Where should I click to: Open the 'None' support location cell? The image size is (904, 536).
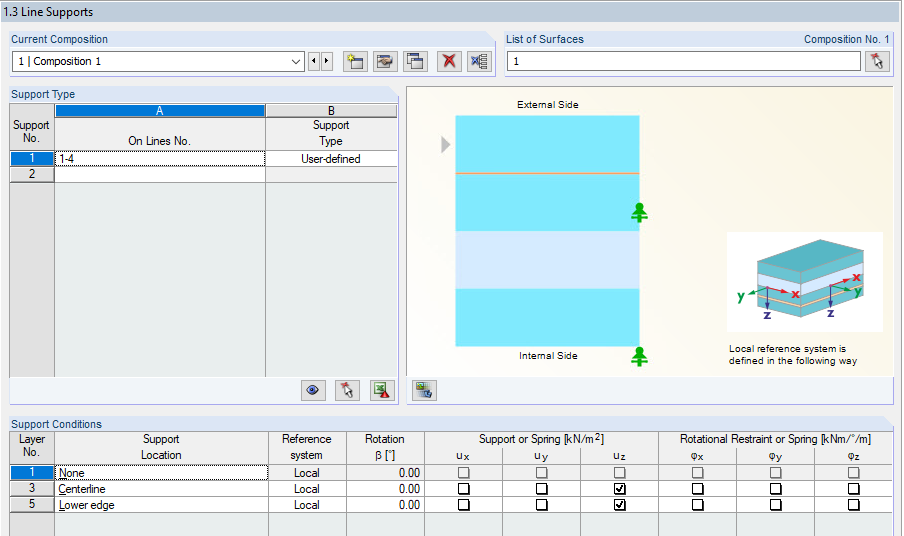click(161, 473)
